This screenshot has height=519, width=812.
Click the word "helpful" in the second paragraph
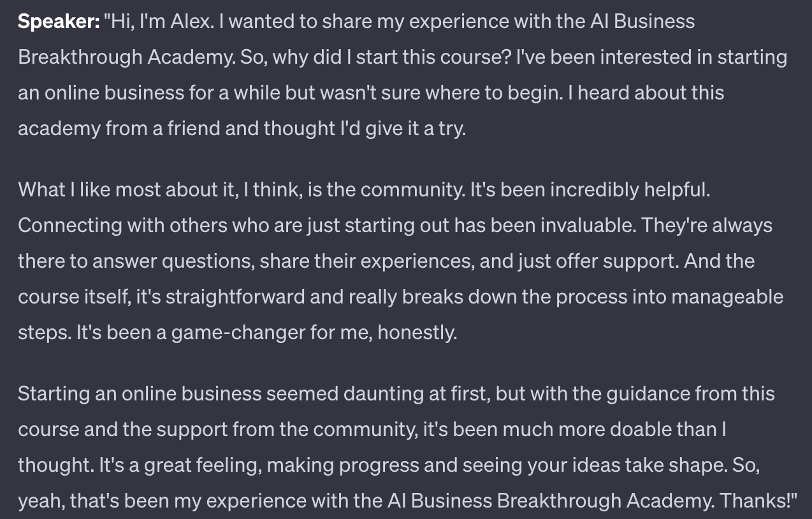[x=676, y=190]
